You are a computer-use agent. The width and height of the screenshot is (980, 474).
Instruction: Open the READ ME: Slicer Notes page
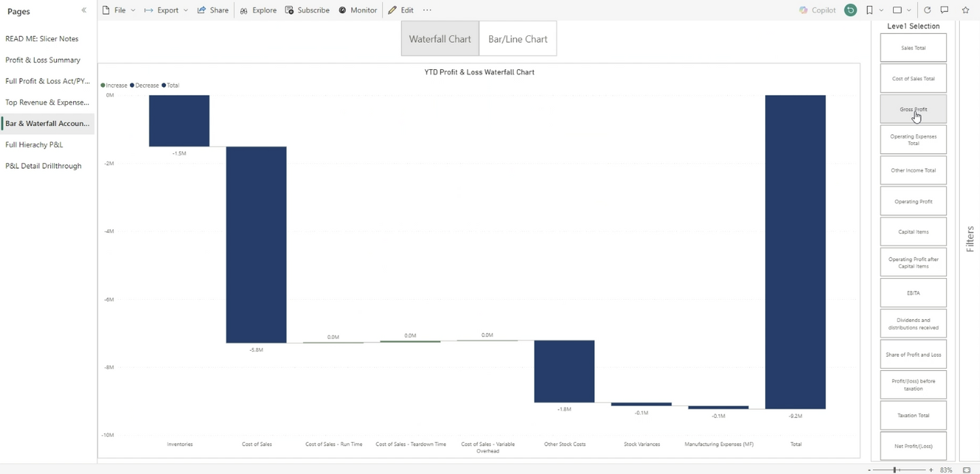tap(47, 39)
